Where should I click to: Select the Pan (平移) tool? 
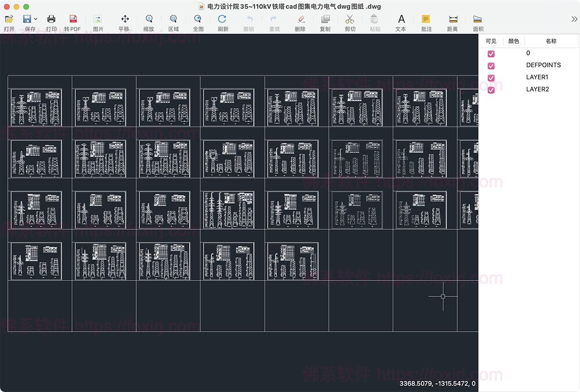[125, 19]
